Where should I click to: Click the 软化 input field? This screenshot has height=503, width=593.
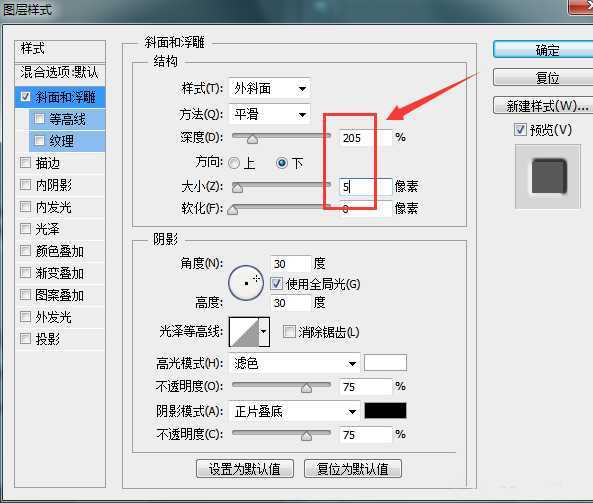pos(365,209)
